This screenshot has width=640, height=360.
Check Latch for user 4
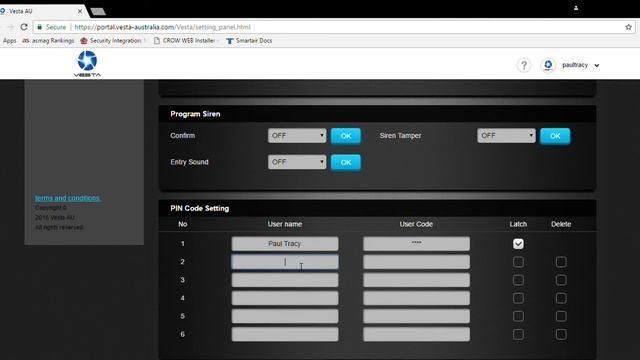(x=518, y=298)
